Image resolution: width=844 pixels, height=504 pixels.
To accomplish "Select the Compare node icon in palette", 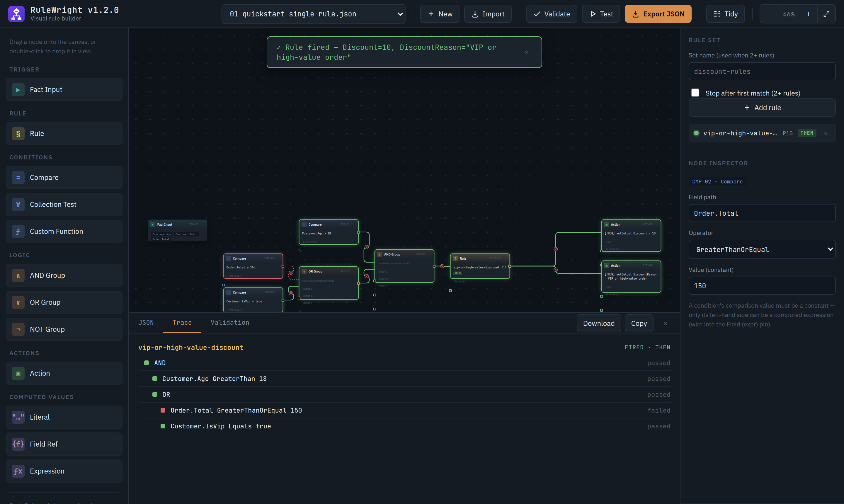I will coord(18,178).
